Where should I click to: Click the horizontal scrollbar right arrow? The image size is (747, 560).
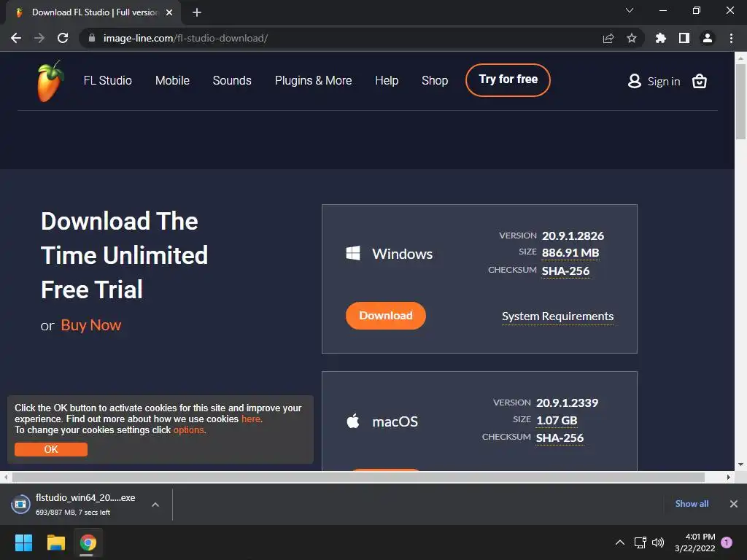click(729, 477)
